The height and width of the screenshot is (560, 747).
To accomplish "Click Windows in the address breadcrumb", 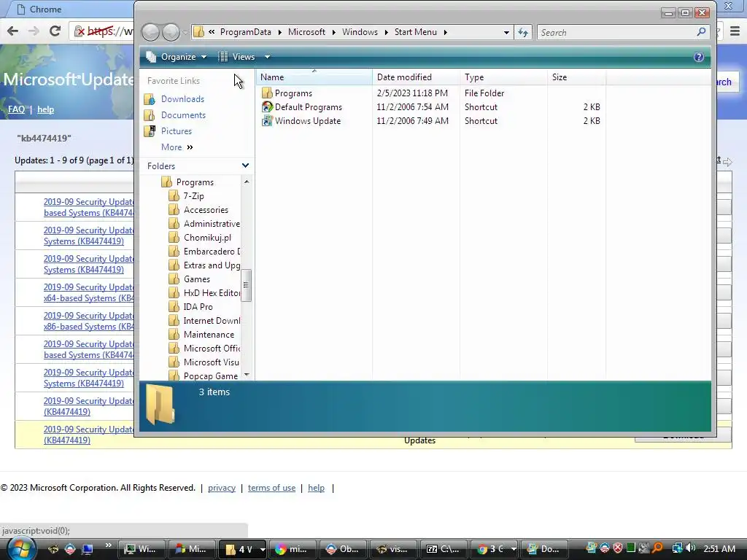I will pyautogui.click(x=360, y=32).
